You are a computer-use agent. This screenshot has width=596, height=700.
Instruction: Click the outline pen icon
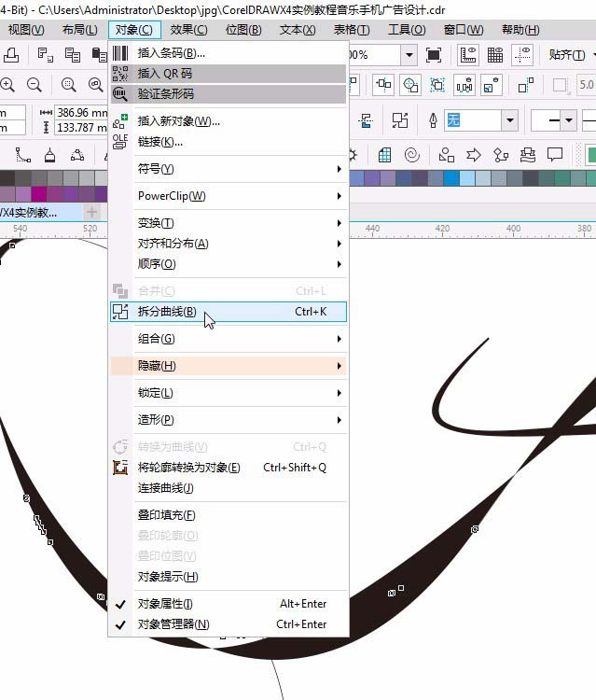[433, 120]
